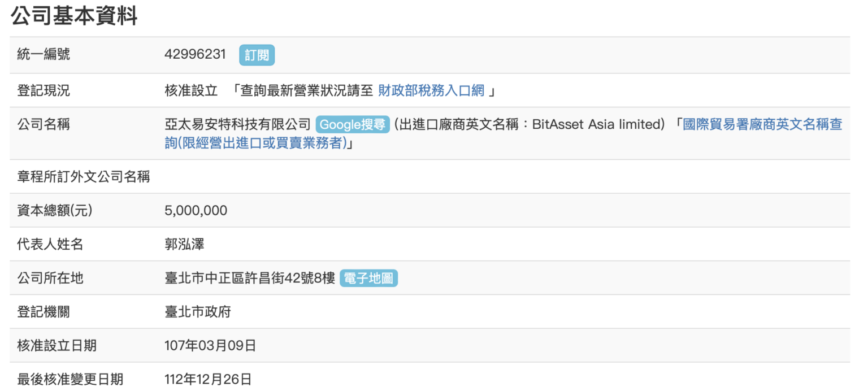Click the 電子地圖 electronic map button
This screenshot has height=391, width=868.
pyautogui.click(x=368, y=278)
